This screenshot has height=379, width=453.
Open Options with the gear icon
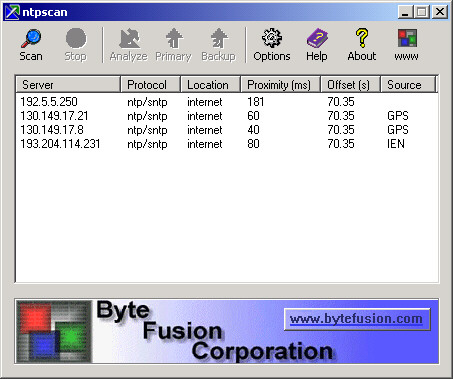point(272,38)
